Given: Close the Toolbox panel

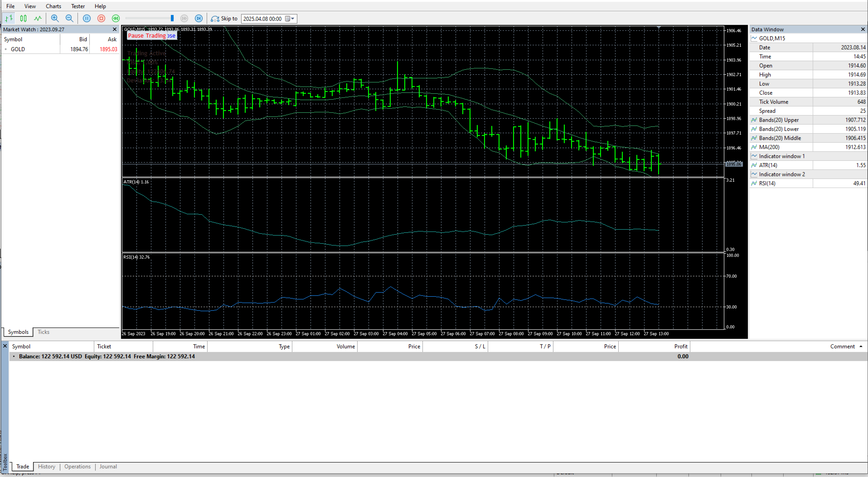Looking at the screenshot, I should click(x=5, y=346).
